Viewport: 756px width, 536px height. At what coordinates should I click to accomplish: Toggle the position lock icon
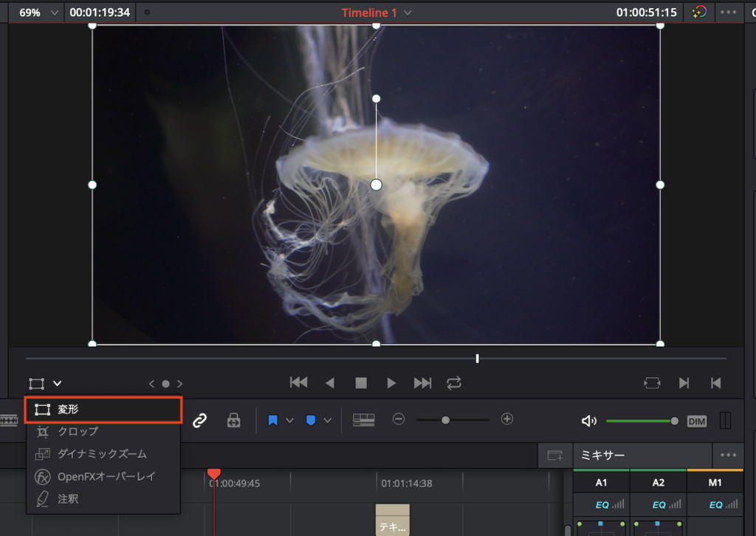[x=233, y=420]
